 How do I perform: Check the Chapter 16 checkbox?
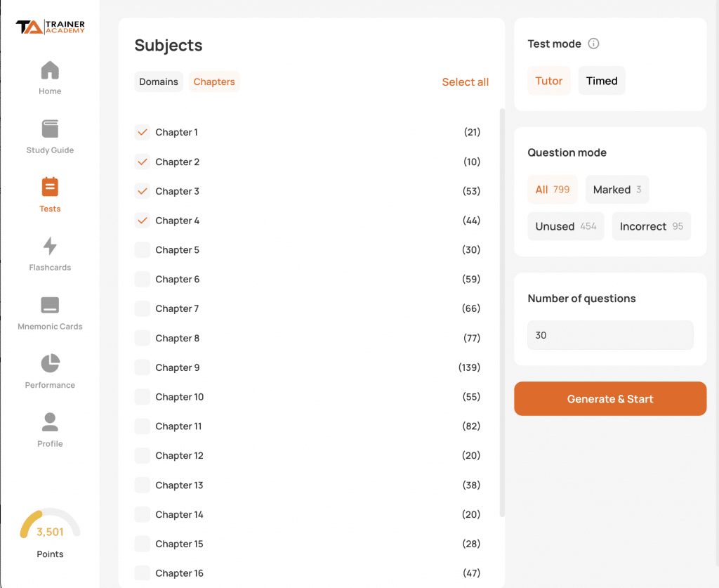(143, 573)
